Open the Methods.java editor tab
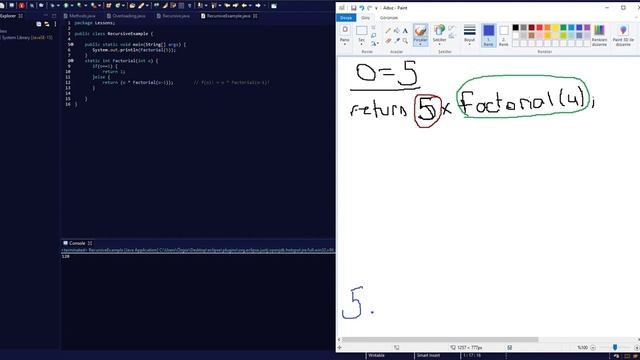Screen dimensions: 640x360 80,16
